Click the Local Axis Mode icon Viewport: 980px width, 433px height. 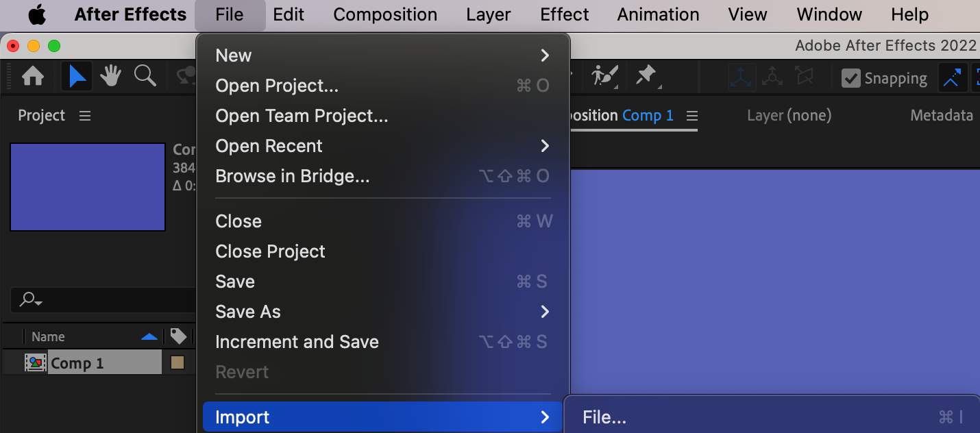click(x=742, y=77)
